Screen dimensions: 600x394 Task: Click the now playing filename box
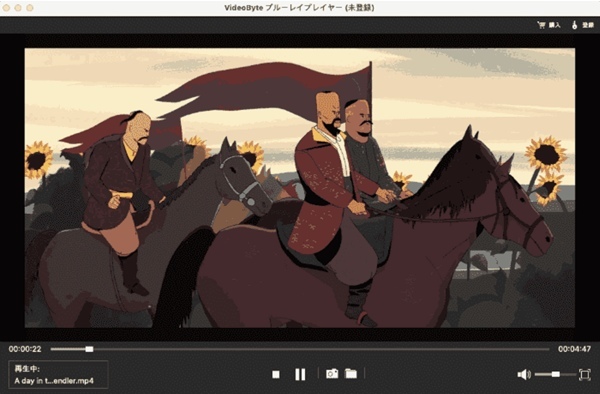(x=58, y=374)
